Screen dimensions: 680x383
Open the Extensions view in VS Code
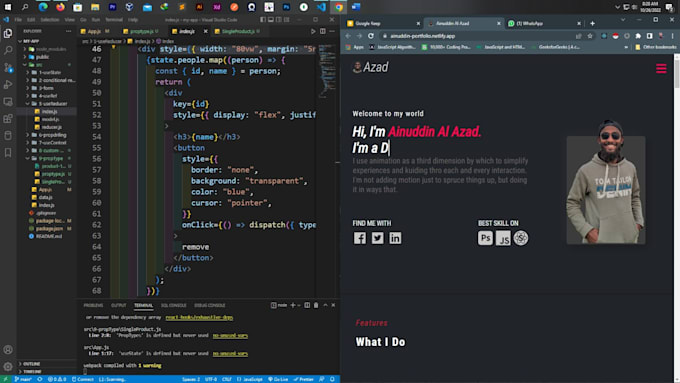[8, 118]
